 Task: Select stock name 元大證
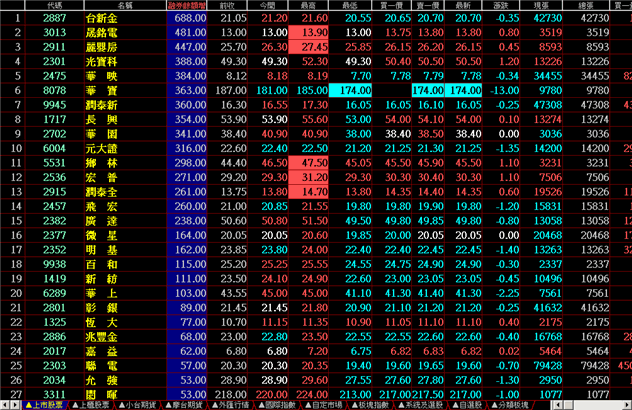click(102, 149)
